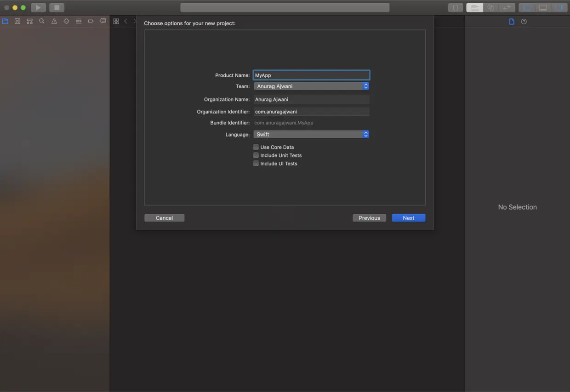Open the Symbol navigator
This screenshot has height=392, width=570.
tap(29, 21)
